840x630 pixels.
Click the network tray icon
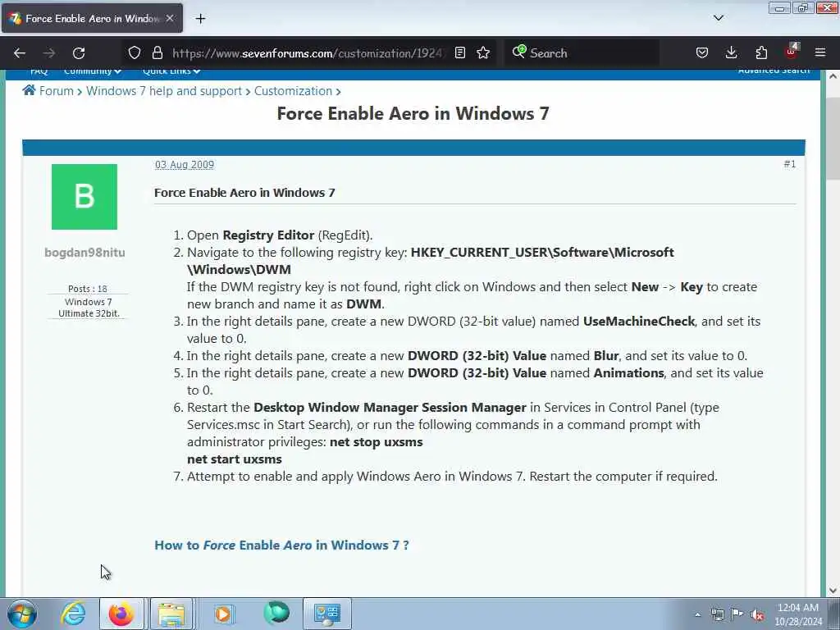(717, 614)
